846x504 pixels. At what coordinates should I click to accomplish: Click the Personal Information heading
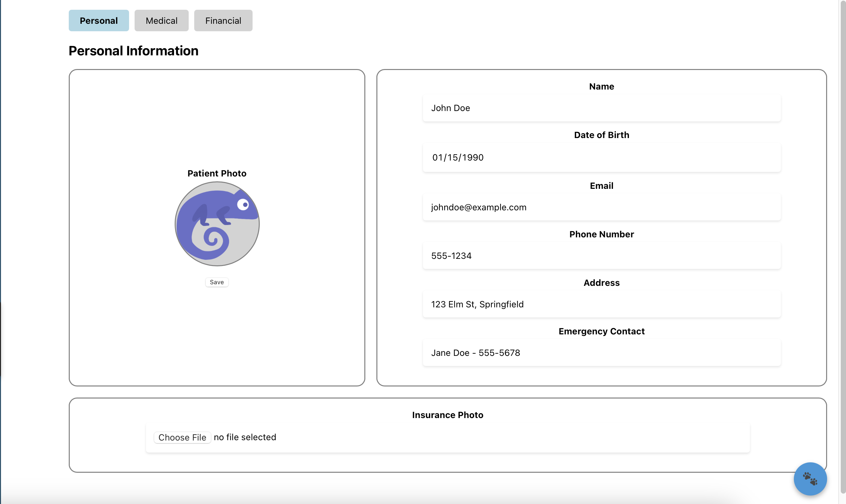click(x=134, y=51)
